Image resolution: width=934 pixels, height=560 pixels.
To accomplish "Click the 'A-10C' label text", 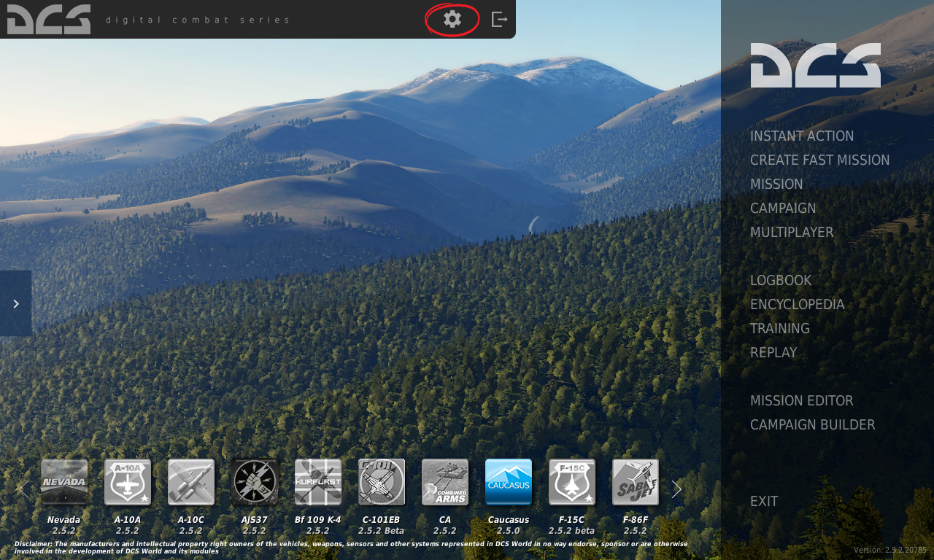I will (191, 520).
